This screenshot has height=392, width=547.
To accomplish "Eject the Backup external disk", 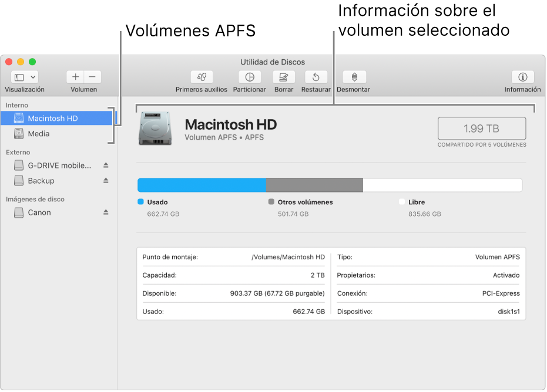I will (x=106, y=181).
